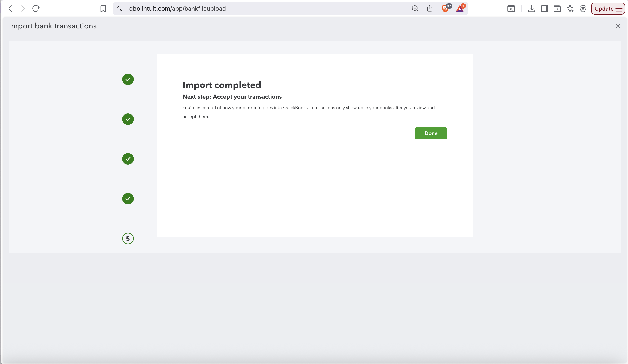Image resolution: width=628 pixels, height=364 pixels.
Task: Toggle the sidebar panel icon
Action: (544, 9)
